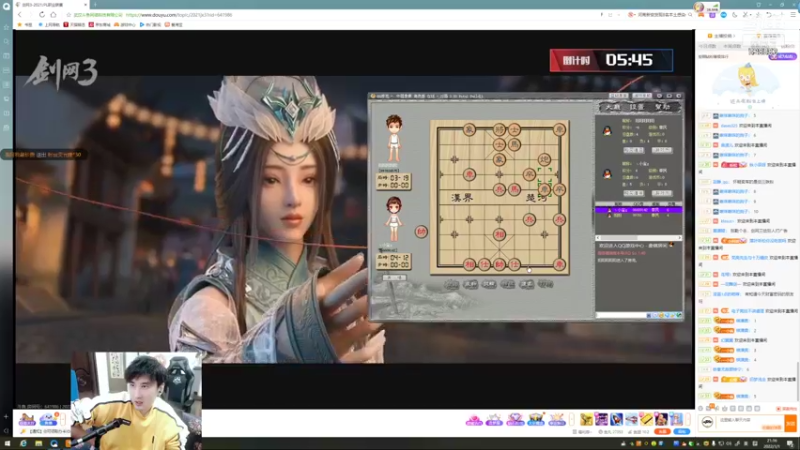Click right arrow of chess window scrollbar
The width and height of the screenshot is (800, 450).
[x=680, y=238]
